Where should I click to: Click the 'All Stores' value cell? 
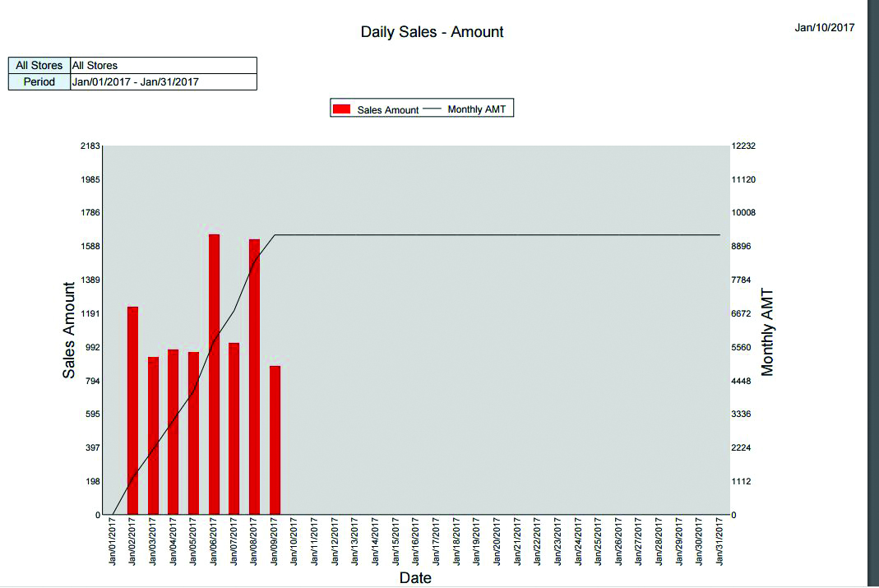[164, 65]
